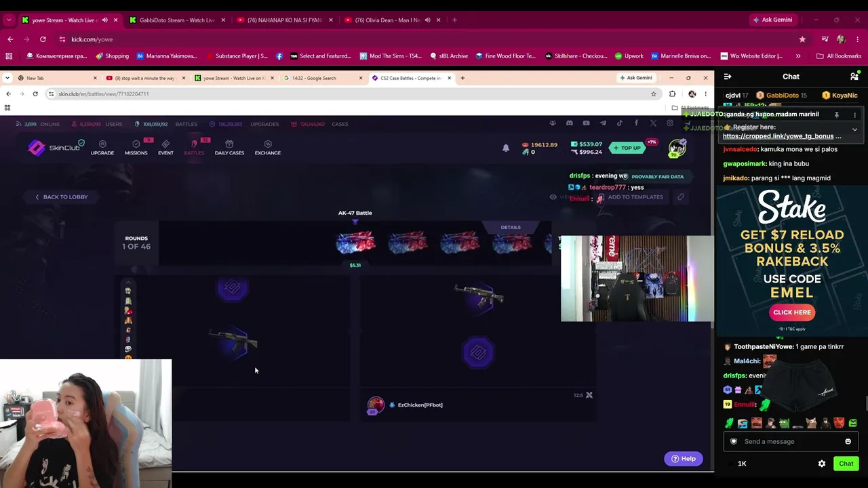Open the Help widget
The height and width of the screenshot is (488, 868).
point(683,459)
